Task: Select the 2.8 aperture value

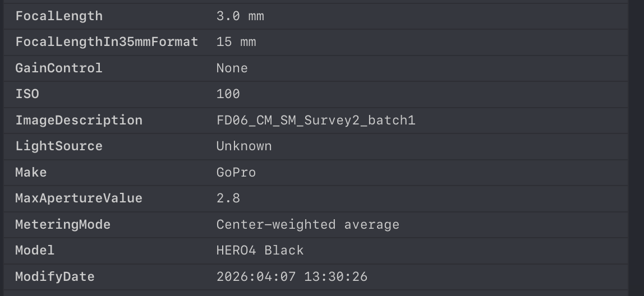Action: (x=228, y=198)
